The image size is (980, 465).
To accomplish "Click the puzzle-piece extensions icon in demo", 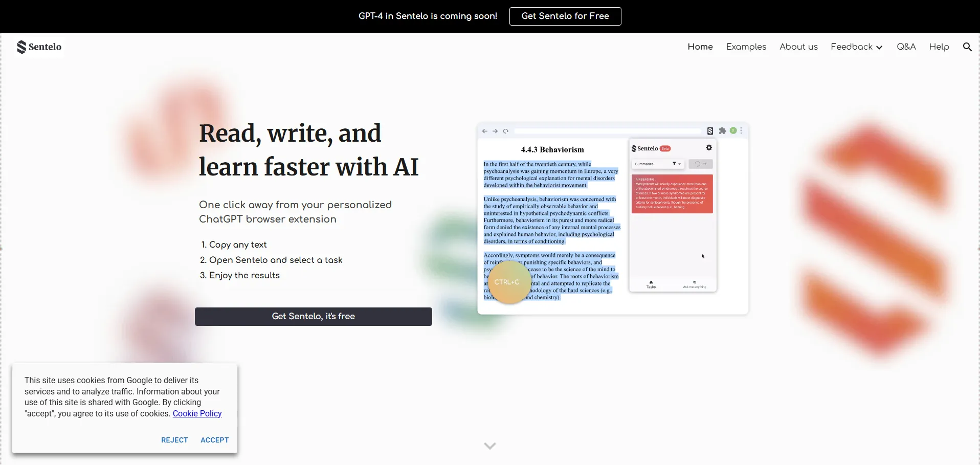I will tap(722, 131).
